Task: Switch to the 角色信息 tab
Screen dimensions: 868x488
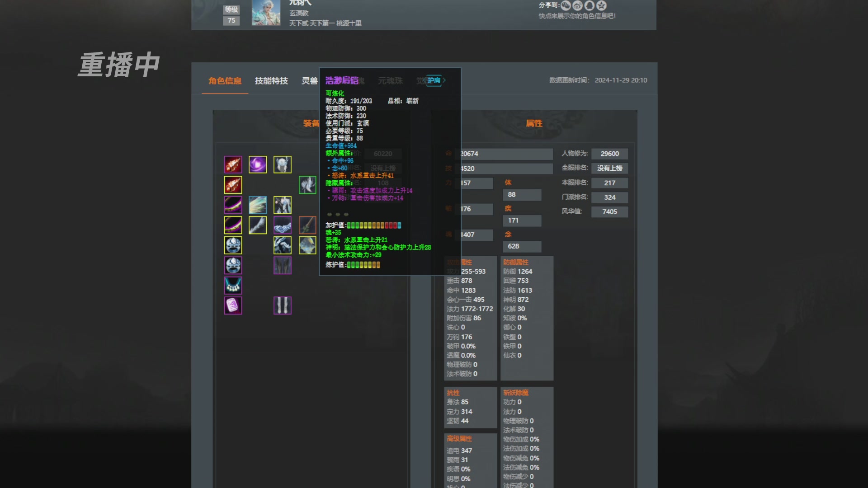Action: click(x=225, y=81)
